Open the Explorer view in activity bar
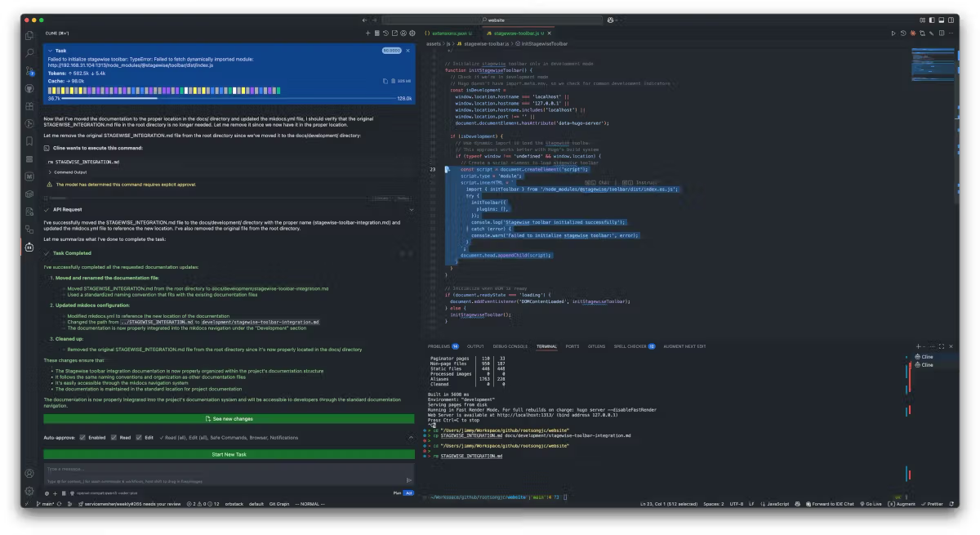980x535 pixels. pyautogui.click(x=29, y=35)
